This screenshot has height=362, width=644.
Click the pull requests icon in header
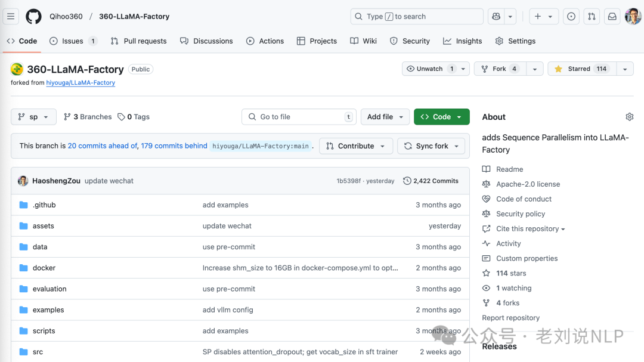pyautogui.click(x=592, y=17)
